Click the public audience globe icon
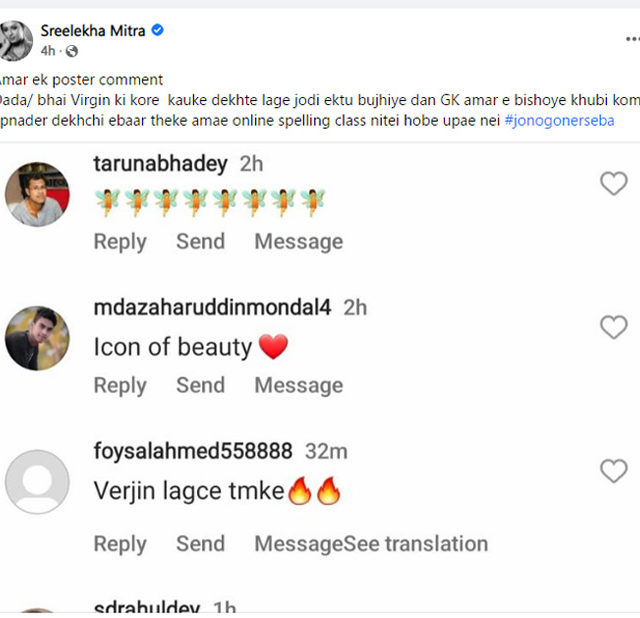This screenshot has width=640, height=618. (x=71, y=51)
